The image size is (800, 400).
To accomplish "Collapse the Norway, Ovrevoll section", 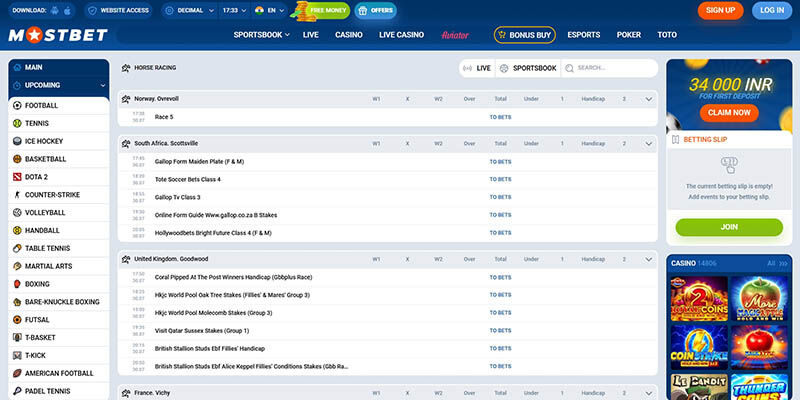I will coord(649,99).
